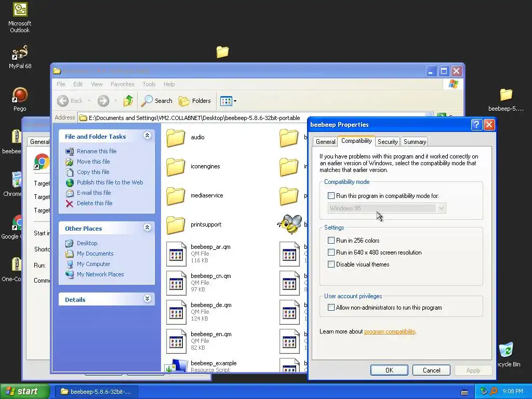Go to Desktop in Other Places
The image size is (532, 399).
pos(87,243)
